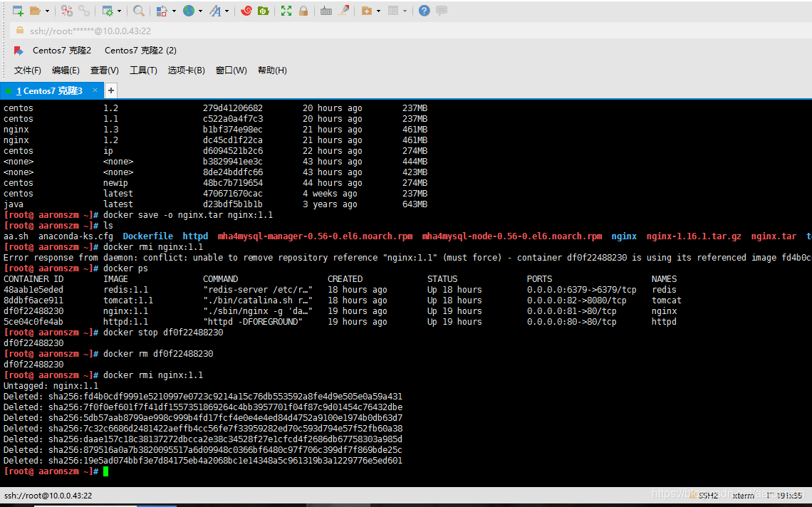Click status bar ssh://root@10.0.0.43:22
Screen dimensions: 812x507
[x=48, y=496]
